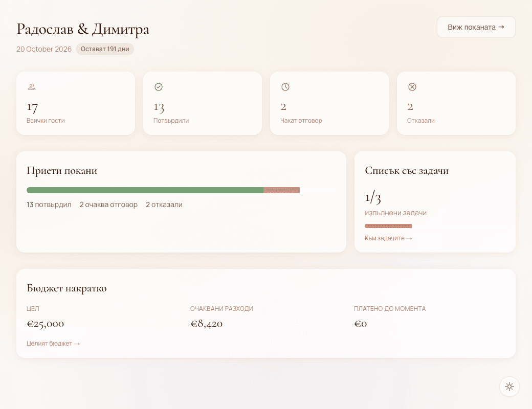This screenshot has width=532, height=409.
Task: Click the Радослав & Димитра heading
Action: [83, 29]
